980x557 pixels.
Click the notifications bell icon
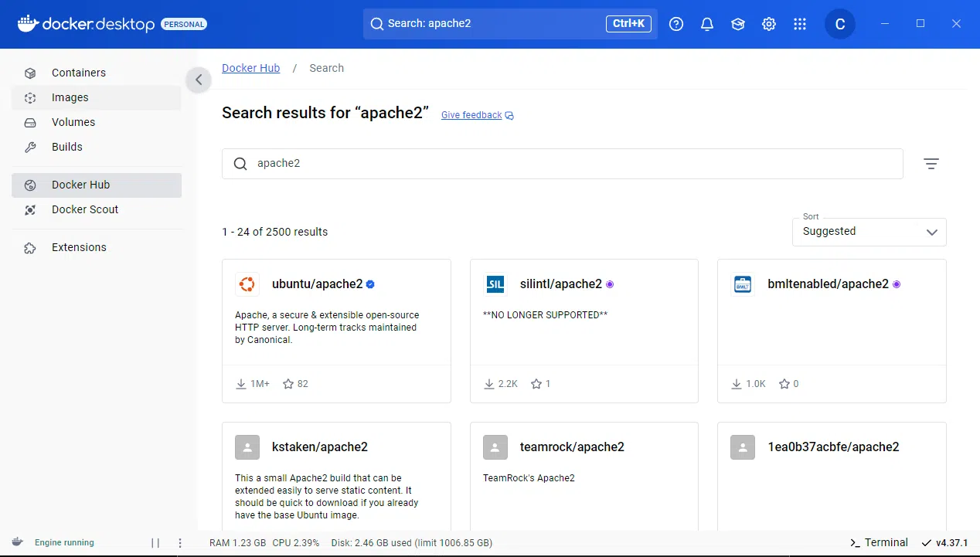(706, 24)
